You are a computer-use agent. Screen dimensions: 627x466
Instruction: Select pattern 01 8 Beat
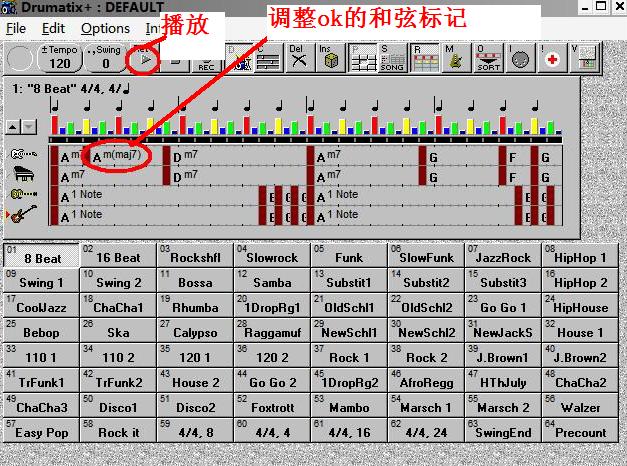pos(42,255)
